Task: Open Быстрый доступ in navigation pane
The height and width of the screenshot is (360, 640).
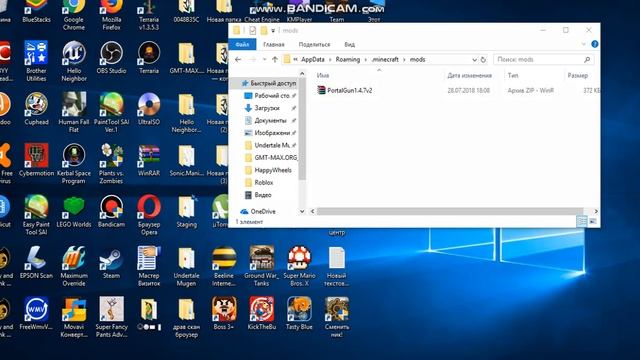Action: pyautogui.click(x=269, y=83)
